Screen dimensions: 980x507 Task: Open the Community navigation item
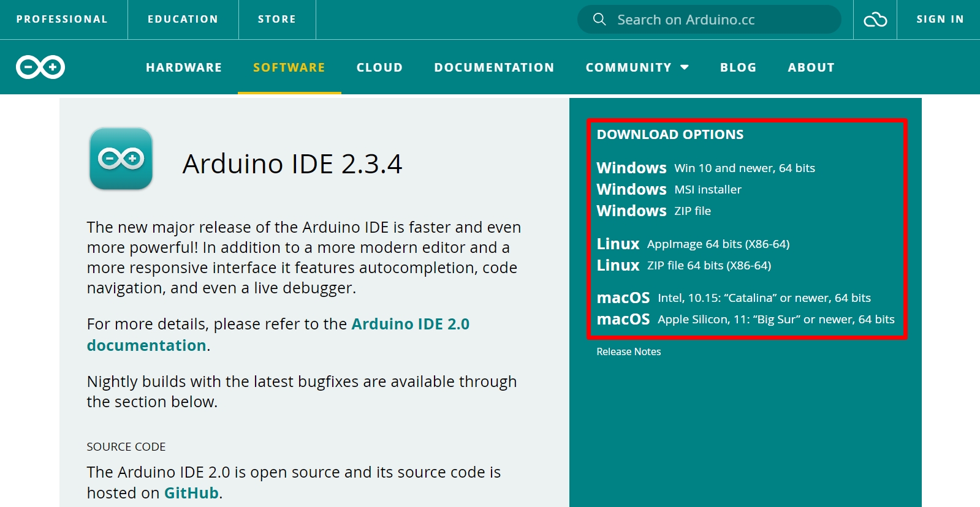pyautogui.click(x=628, y=67)
